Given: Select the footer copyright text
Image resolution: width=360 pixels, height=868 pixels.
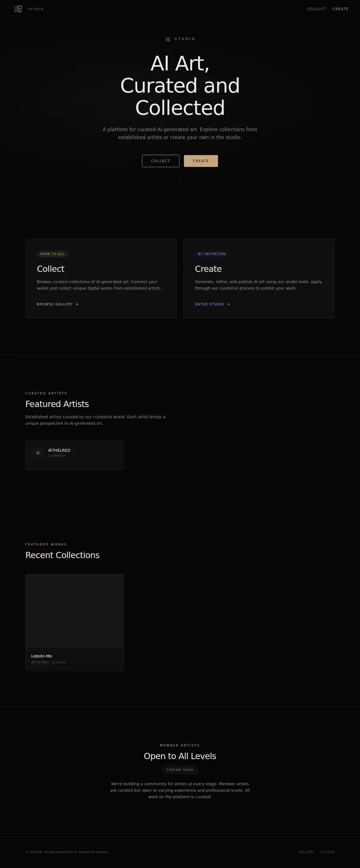Looking at the screenshot, I should pos(67,852).
